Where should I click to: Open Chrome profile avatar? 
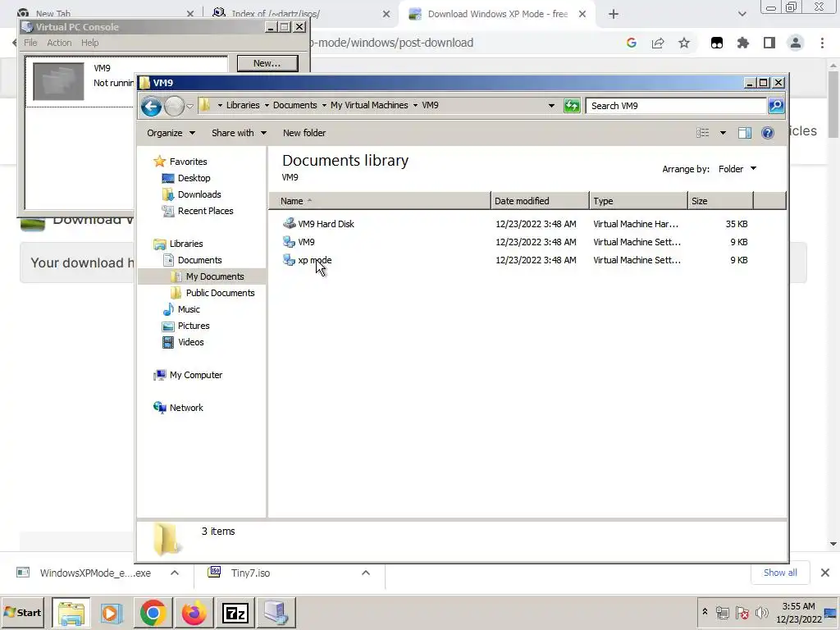pyautogui.click(x=796, y=43)
